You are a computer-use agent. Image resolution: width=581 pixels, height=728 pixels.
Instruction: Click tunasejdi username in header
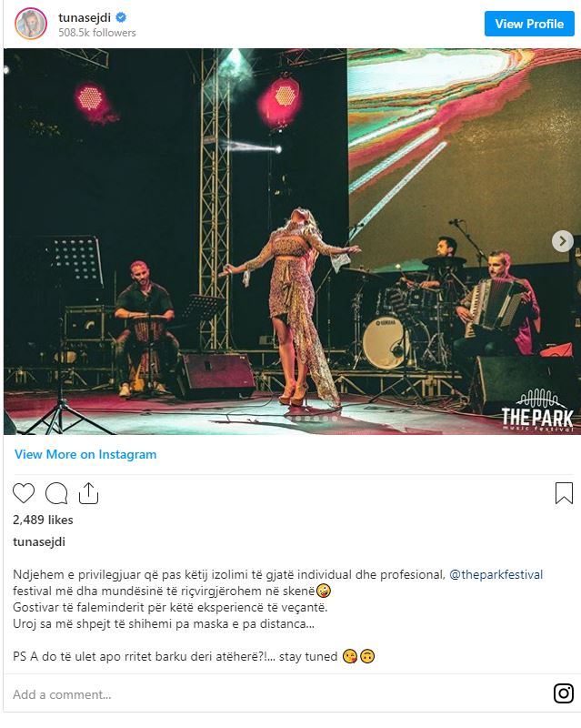coord(85,17)
